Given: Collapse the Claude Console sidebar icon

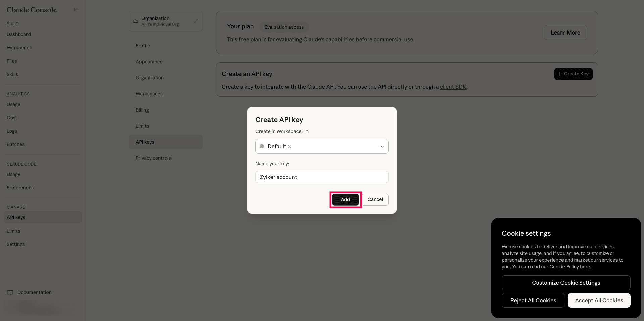Looking at the screenshot, I should pyautogui.click(x=76, y=10).
